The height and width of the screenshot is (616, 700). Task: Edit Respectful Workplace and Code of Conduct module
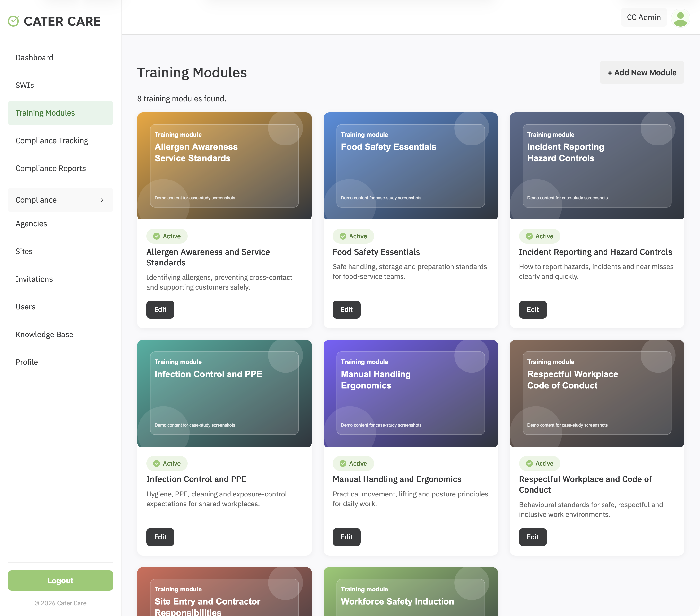[x=533, y=537]
